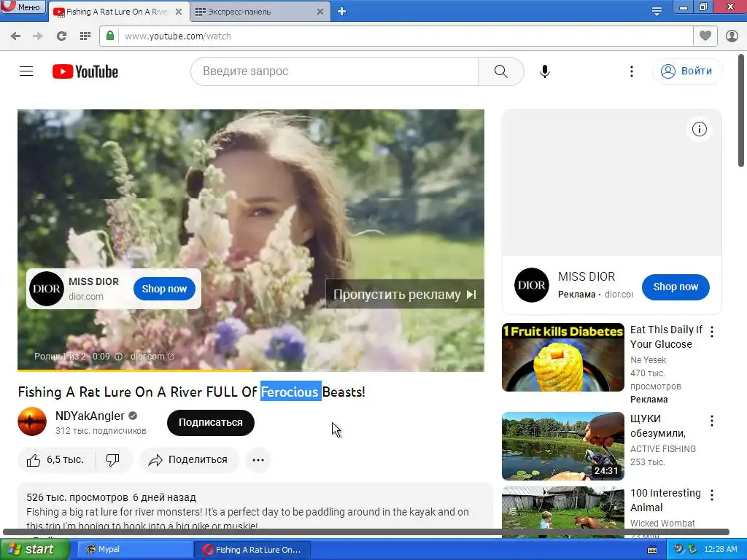747x560 pixels.
Task: Go forward with the forward arrow
Action: tap(38, 36)
